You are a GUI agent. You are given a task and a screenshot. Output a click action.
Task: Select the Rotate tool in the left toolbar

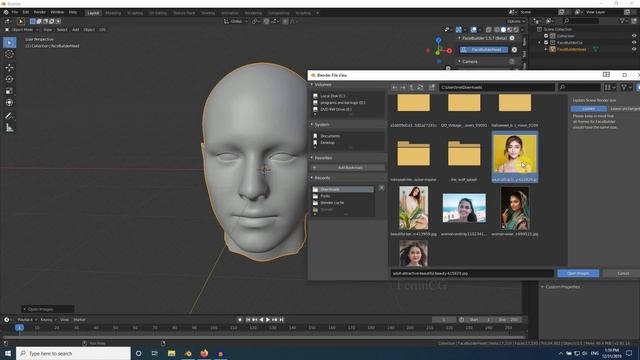tap(9, 79)
